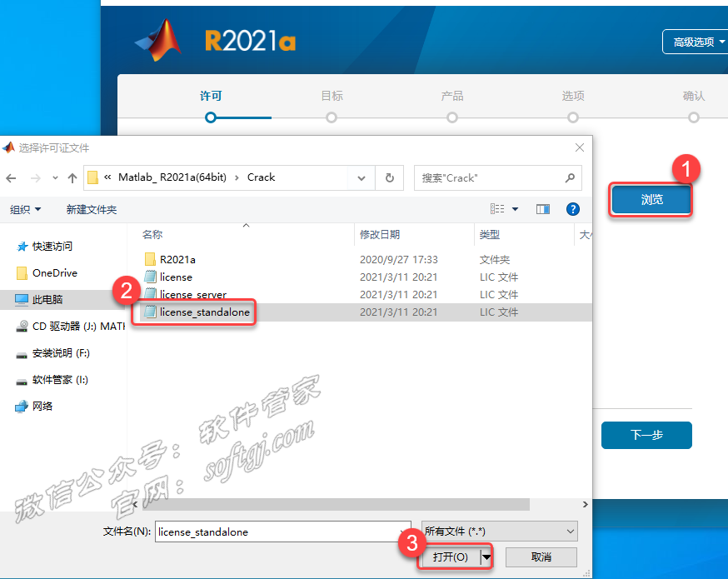
Task: Toggle the preview pane icon
Action: pyautogui.click(x=543, y=209)
